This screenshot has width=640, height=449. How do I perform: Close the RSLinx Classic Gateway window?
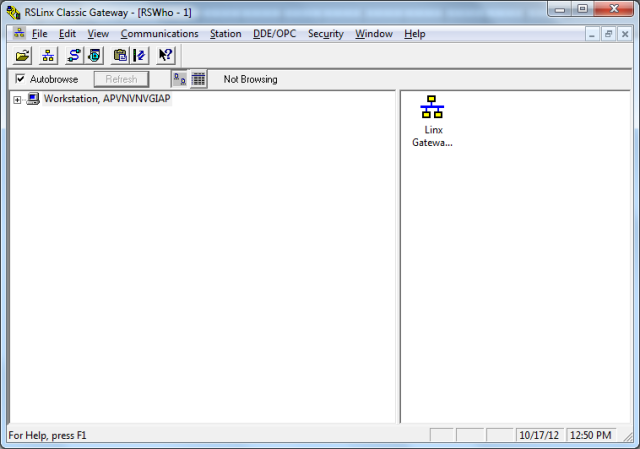pyautogui.click(x=614, y=9)
